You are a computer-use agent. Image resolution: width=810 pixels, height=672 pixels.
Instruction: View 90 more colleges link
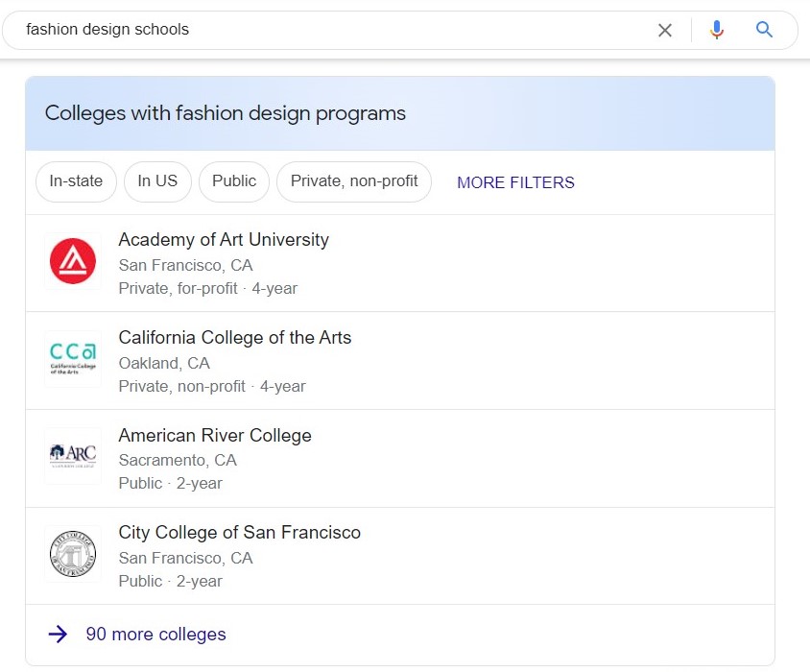click(x=155, y=635)
